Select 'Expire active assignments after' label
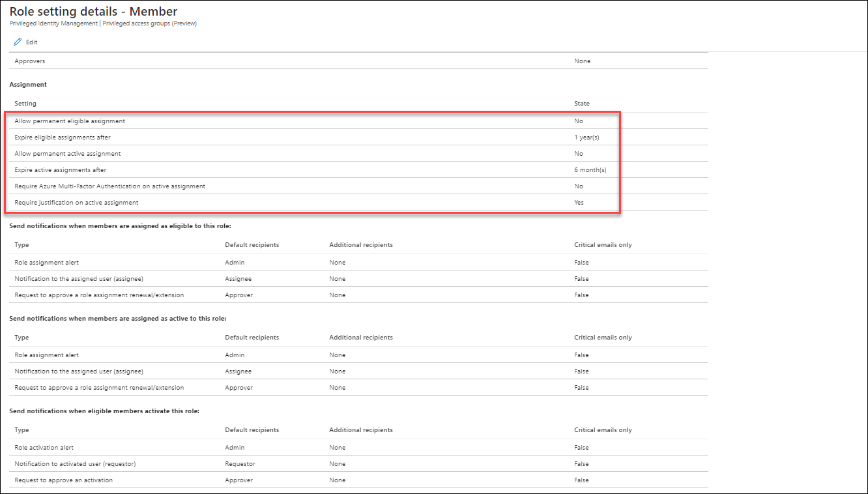The width and height of the screenshot is (868, 494). click(x=61, y=170)
